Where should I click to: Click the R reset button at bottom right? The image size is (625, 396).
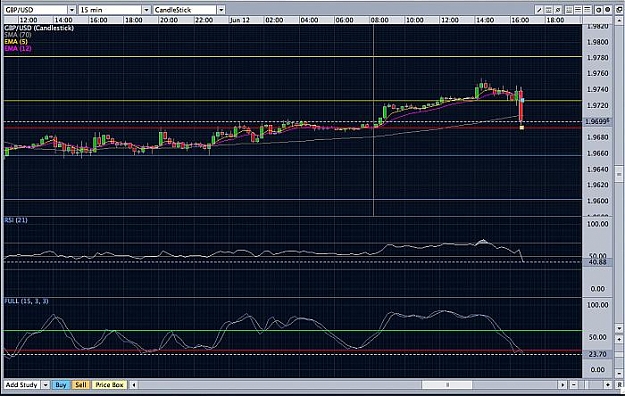tap(620, 385)
